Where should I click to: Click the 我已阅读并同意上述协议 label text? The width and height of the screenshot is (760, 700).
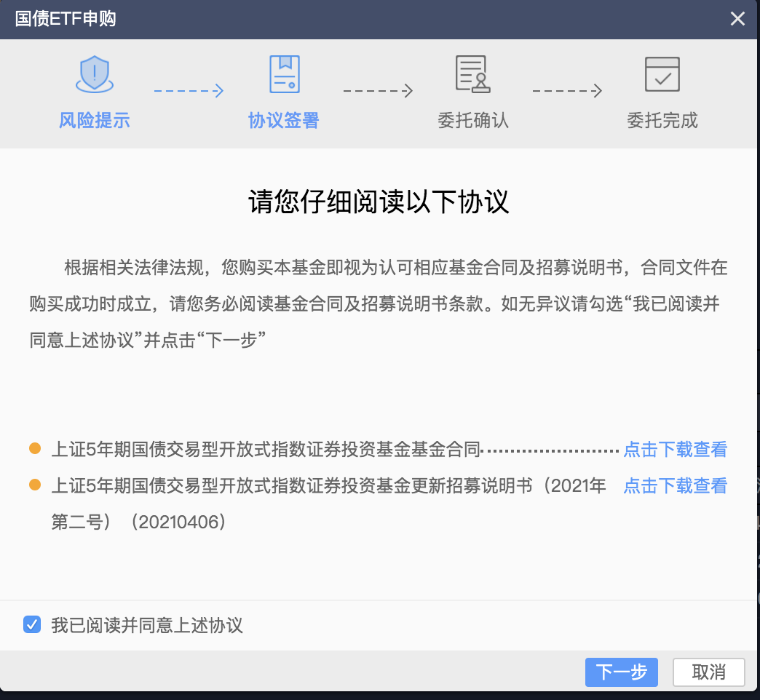pyautogui.click(x=146, y=625)
